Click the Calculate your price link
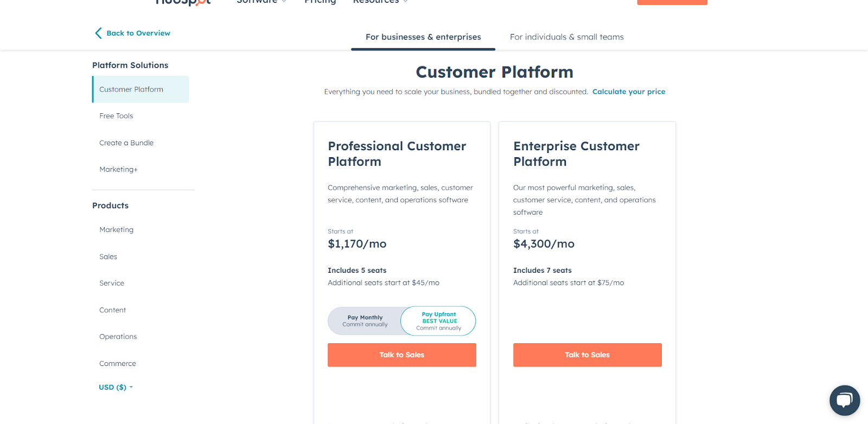This screenshot has width=868, height=424. [x=628, y=91]
